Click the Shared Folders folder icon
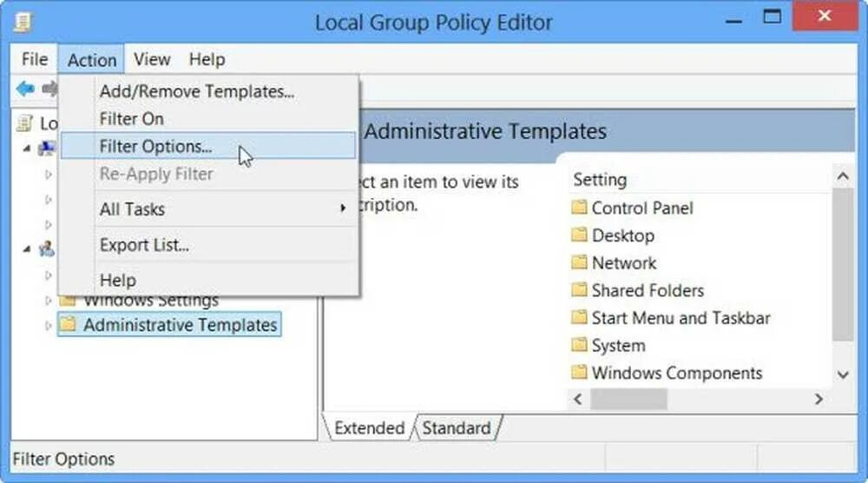The height and width of the screenshot is (483, 868). (x=580, y=290)
